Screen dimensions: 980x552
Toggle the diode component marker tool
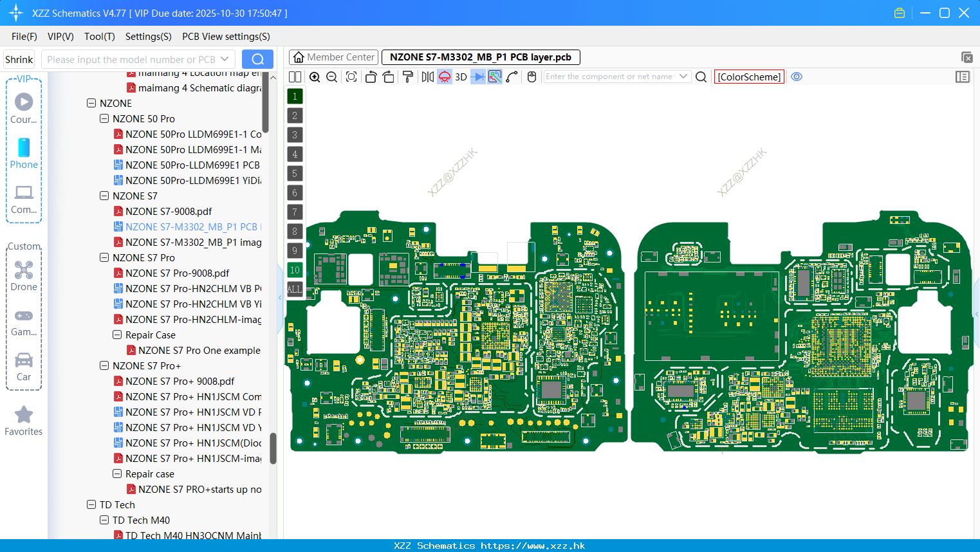click(x=477, y=77)
